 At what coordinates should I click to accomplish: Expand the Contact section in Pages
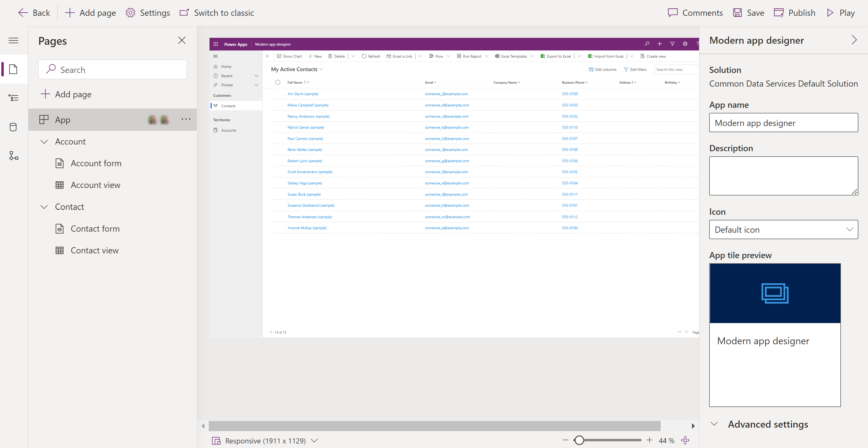[x=45, y=206]
